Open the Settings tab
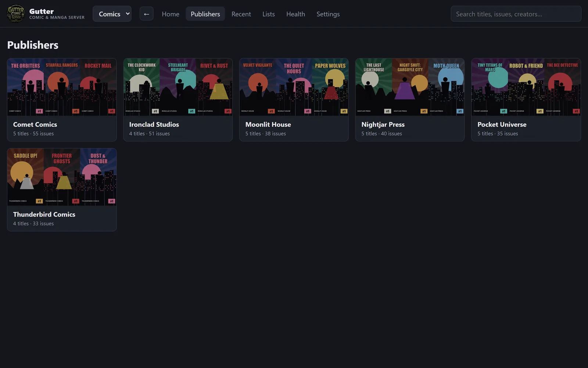The width and height of the screenshot is (588, 368). tap(328, 14)
